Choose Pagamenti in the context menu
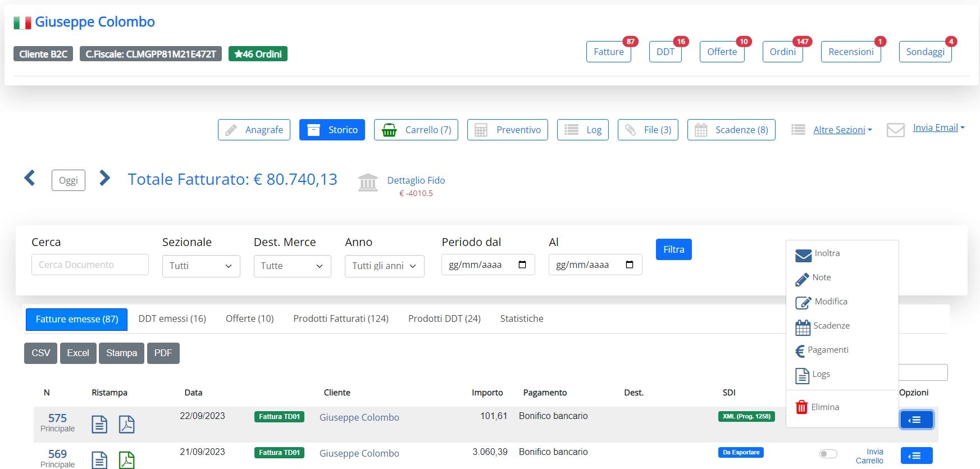Viewport: 980px width, 469px height. click(827, 350)
